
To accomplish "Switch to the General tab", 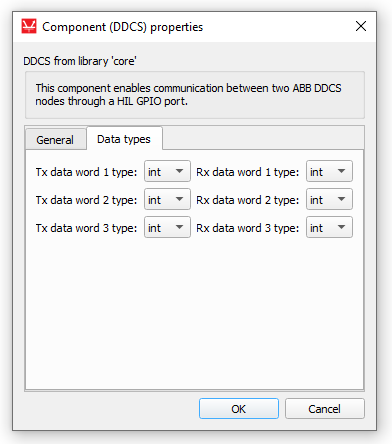I will pos(55,140).
